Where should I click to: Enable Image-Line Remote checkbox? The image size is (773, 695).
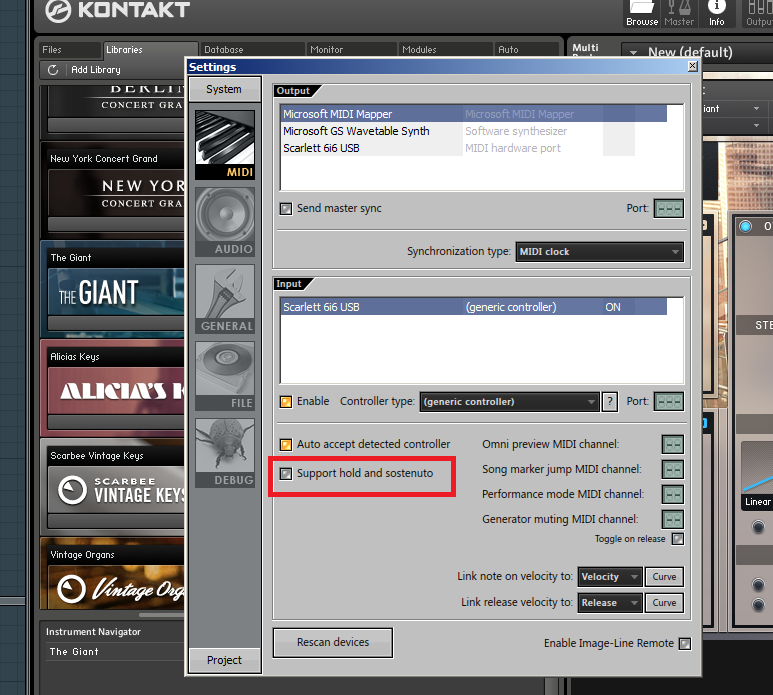tap(685, 644)
